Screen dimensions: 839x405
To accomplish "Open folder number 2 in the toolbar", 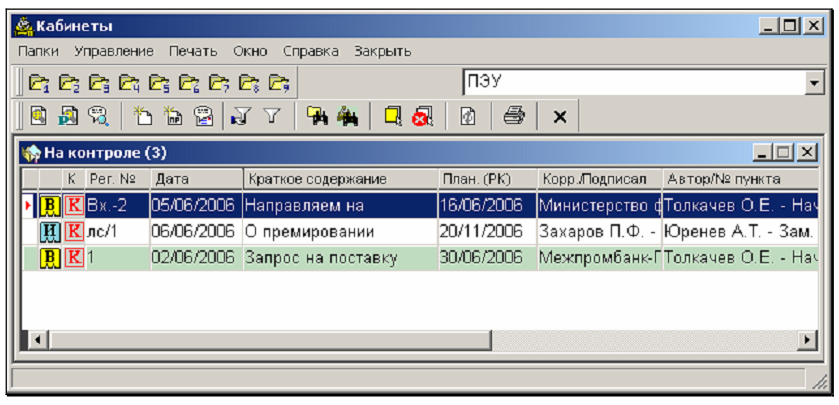I will click(69, 82).
